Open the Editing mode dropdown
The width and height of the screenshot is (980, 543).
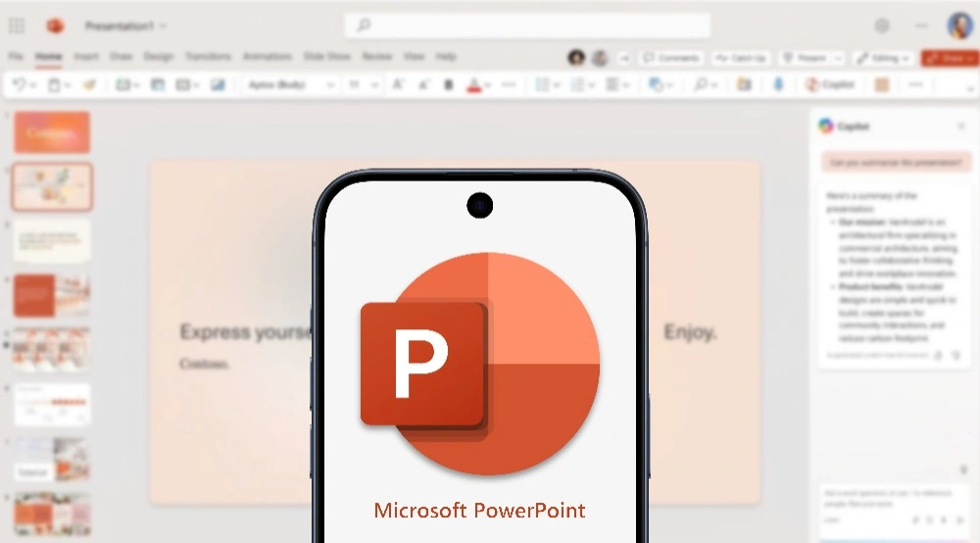(883, 58)
